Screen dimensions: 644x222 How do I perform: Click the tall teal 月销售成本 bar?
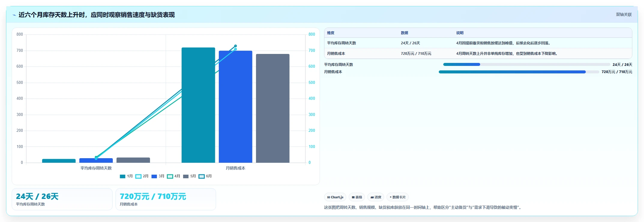coord(198,105)
